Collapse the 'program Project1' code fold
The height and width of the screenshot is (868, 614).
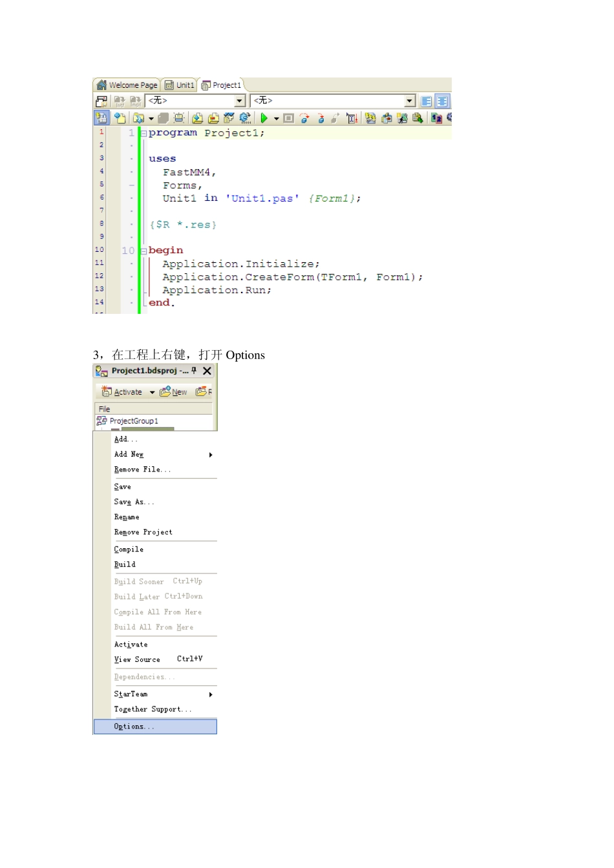(143, 133)
